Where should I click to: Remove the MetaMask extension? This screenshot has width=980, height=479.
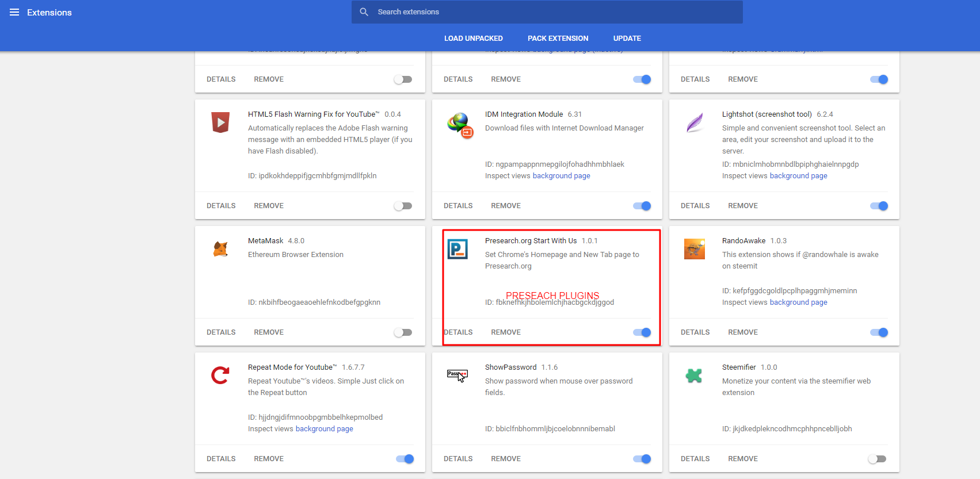(269, 332)
